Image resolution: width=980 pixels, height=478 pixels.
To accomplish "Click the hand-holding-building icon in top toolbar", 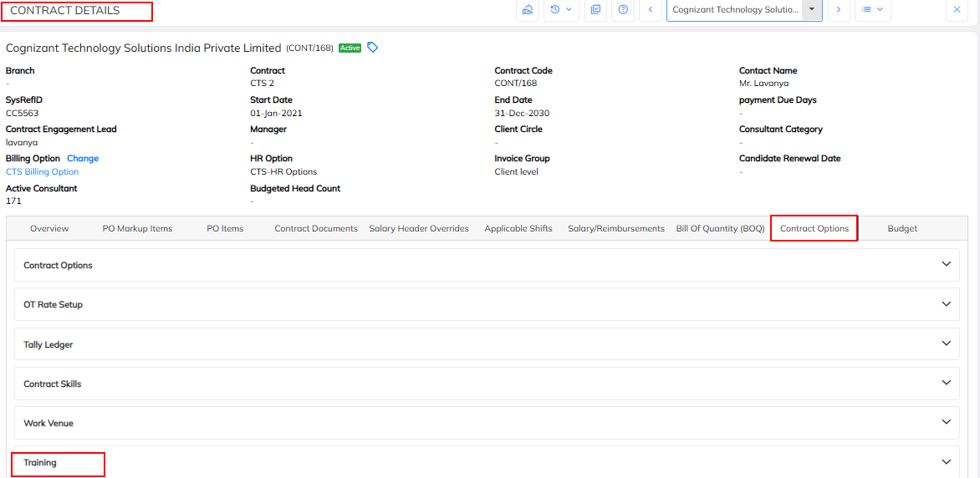I will (527, 10).
